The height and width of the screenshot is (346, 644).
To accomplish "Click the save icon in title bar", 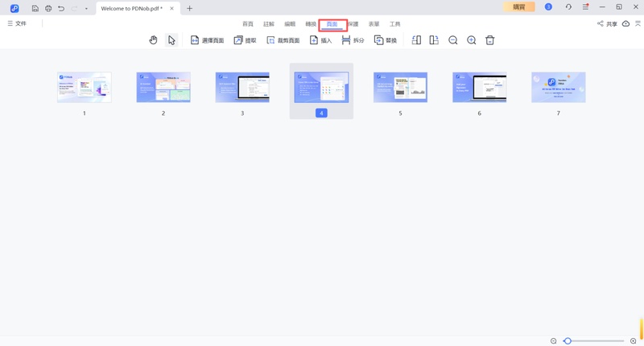I will (x=35, y=8).
